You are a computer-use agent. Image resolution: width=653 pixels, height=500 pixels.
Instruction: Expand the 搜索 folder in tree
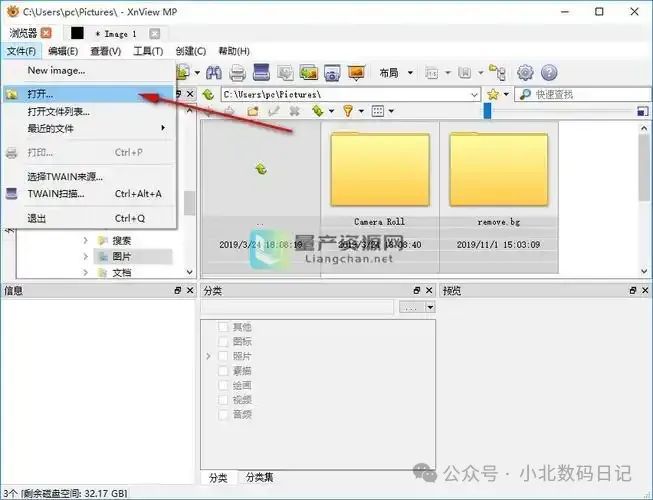(86, 241)
